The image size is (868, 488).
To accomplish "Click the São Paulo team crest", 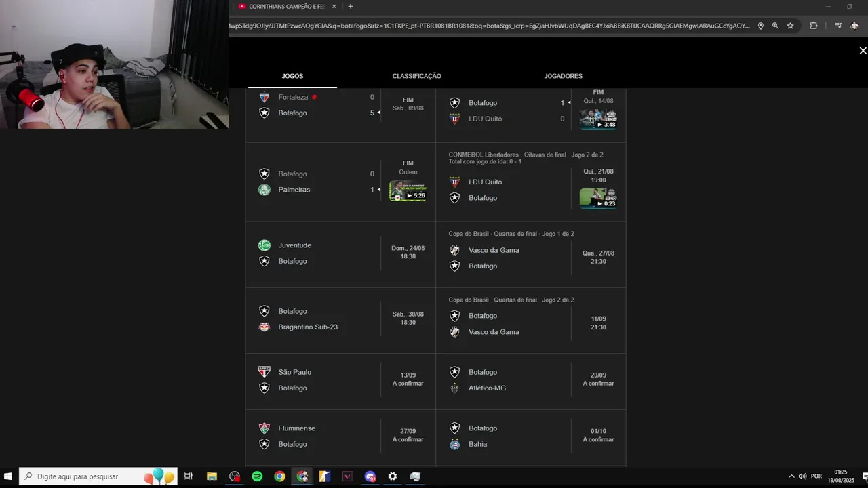I will tap(264, 372).
